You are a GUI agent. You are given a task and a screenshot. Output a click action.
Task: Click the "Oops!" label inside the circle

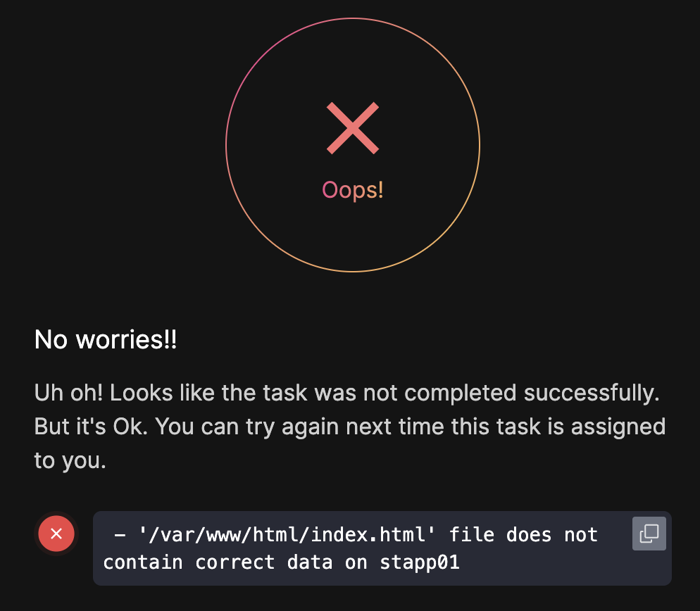[353, 190]
